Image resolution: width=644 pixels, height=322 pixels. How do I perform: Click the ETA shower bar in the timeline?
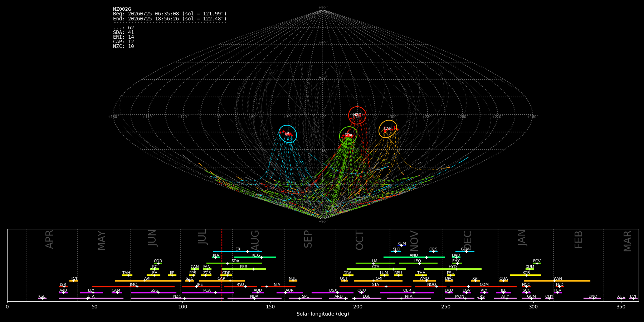(x=91, y=298)
